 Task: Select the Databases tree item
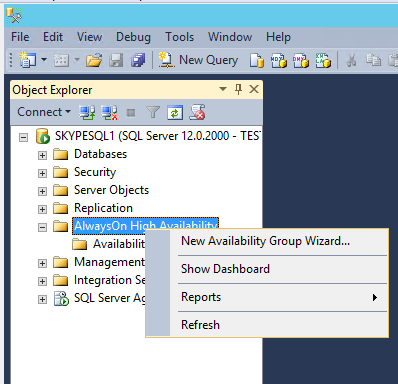click(100, 154)
